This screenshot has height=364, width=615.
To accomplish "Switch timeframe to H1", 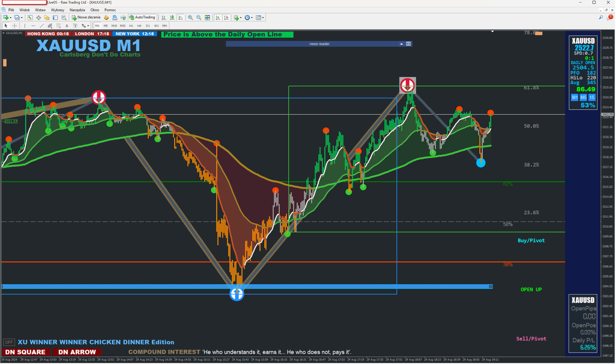I will (131, 26).
